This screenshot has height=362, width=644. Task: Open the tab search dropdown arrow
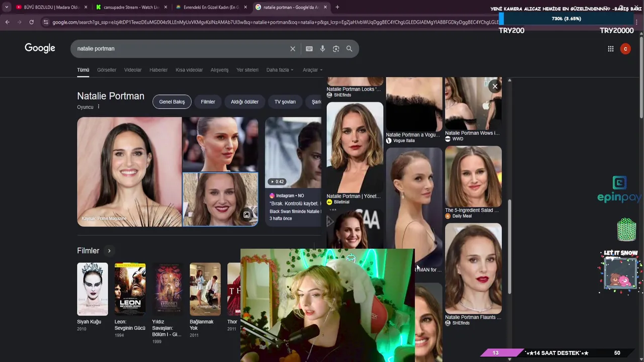[6, 7]
